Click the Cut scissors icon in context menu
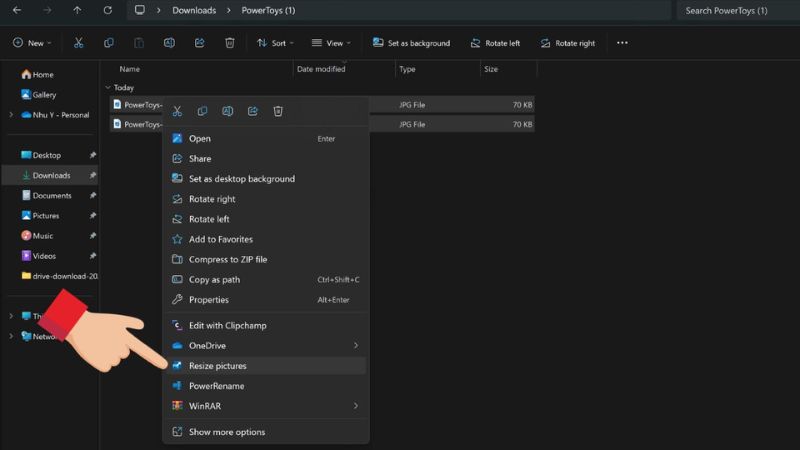Image resolution: width=800 pixels, height=450 pixels. [177, 111]
